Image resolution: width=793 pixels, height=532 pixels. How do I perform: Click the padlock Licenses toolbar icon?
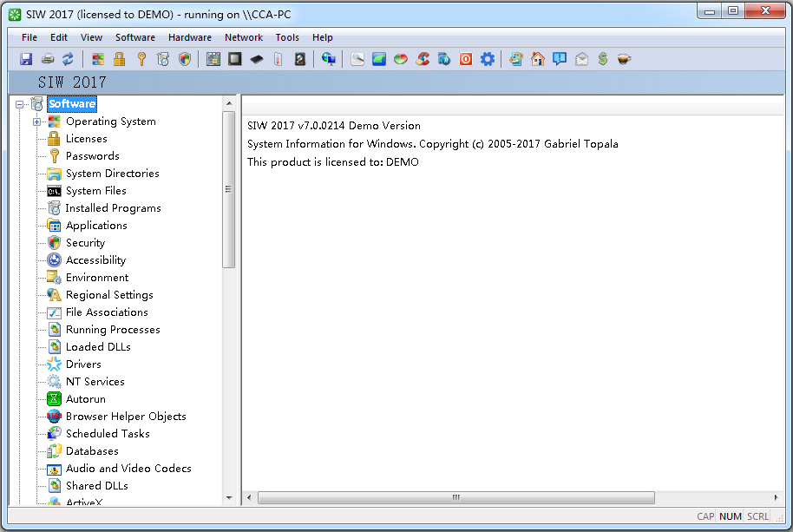pos(120,59)
